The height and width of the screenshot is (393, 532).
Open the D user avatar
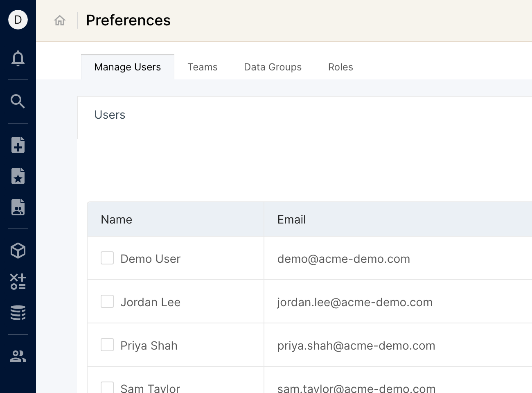click(x=18, y=20)
